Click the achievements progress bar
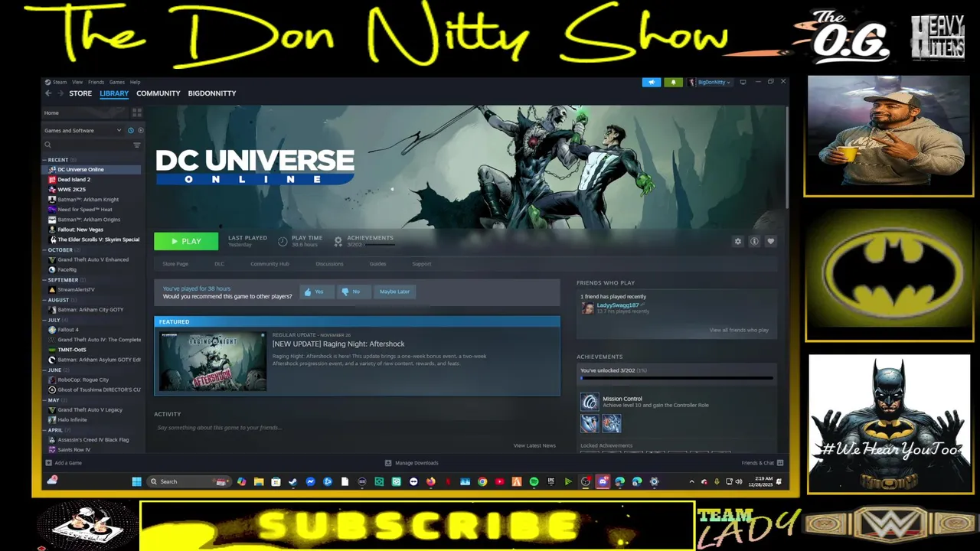This screenshot has height=551, width=980. click(x=676, y=378)
